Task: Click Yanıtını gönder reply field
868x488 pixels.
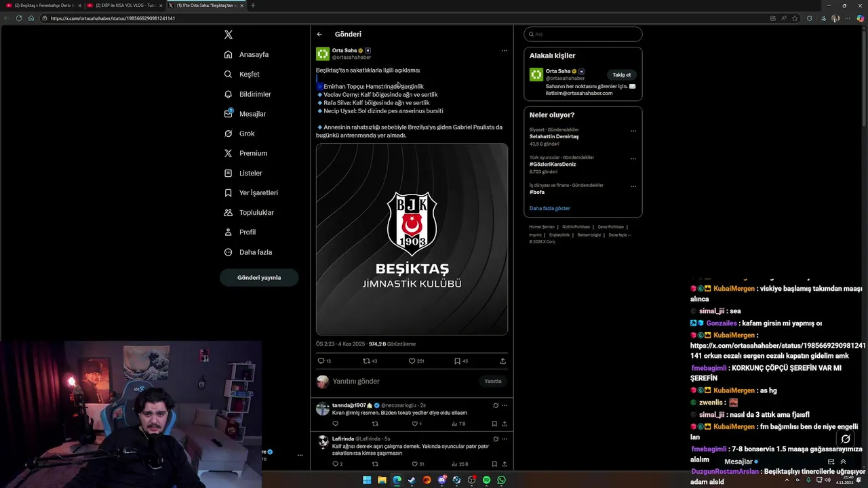Action: click(x=403, y=382)
